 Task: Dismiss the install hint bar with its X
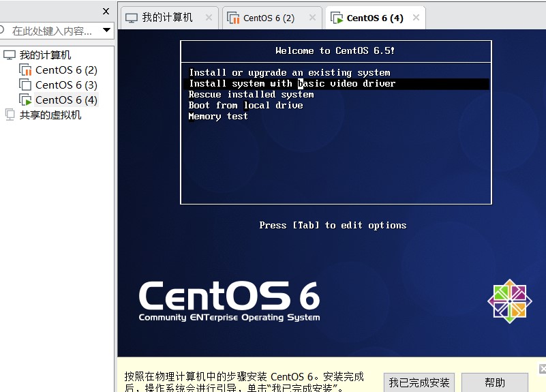543,369
